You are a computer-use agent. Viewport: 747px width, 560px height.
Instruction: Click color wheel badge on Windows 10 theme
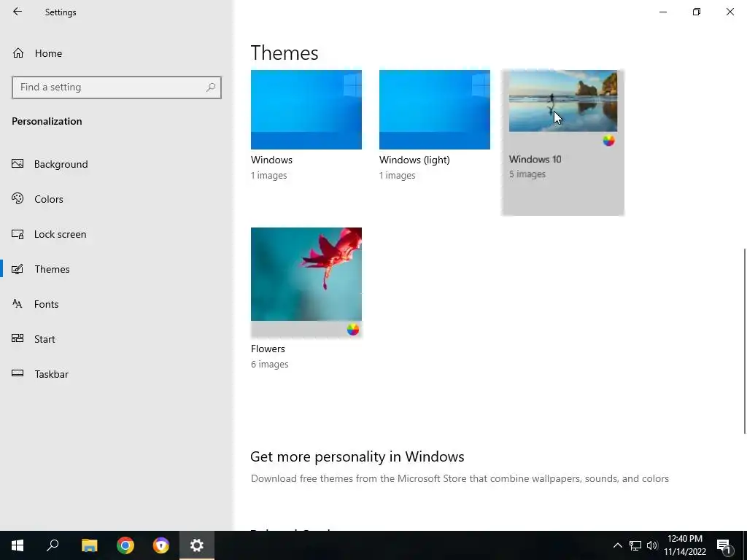(x=608, y=141)
